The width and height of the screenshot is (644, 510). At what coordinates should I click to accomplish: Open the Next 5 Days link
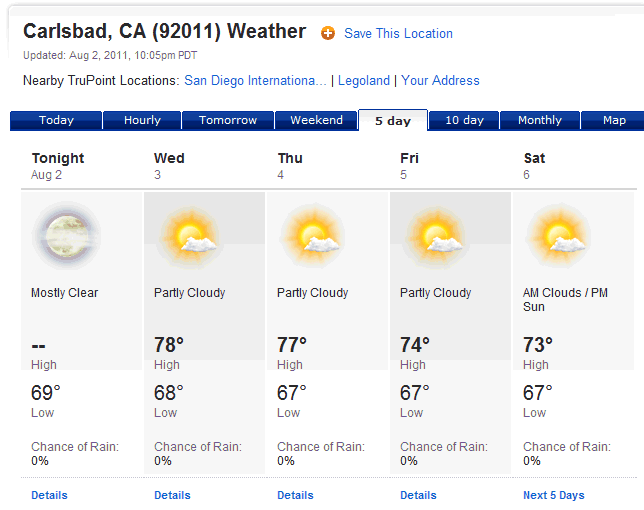tap(553, 495)
